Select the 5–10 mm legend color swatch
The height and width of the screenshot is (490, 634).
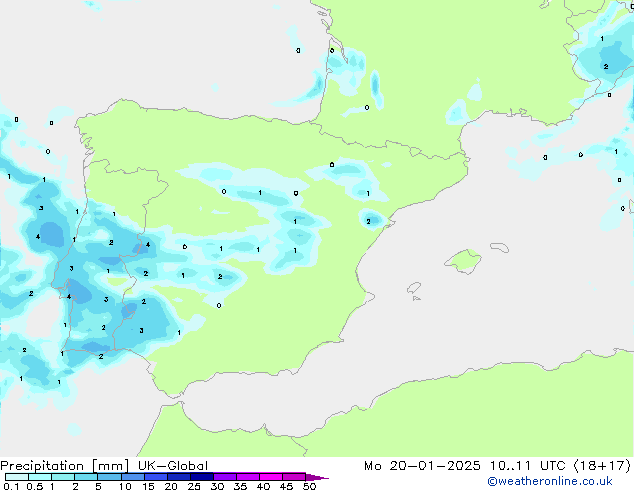tap(110, 477)
